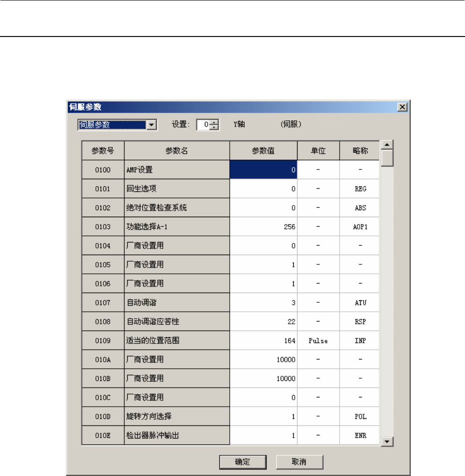
Task: Select the 回生选项 value cell
Action: pyautogui.click(x=263, y=189)
